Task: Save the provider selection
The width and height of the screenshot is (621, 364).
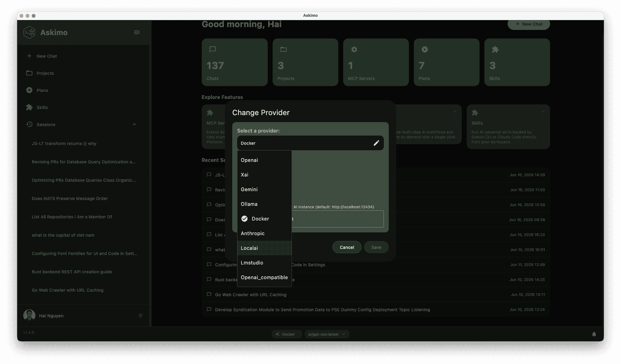Action: [x=376, y=247]
